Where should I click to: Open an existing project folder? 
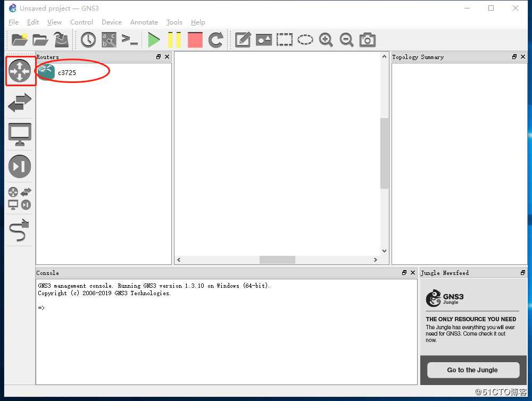coord(40,40)
